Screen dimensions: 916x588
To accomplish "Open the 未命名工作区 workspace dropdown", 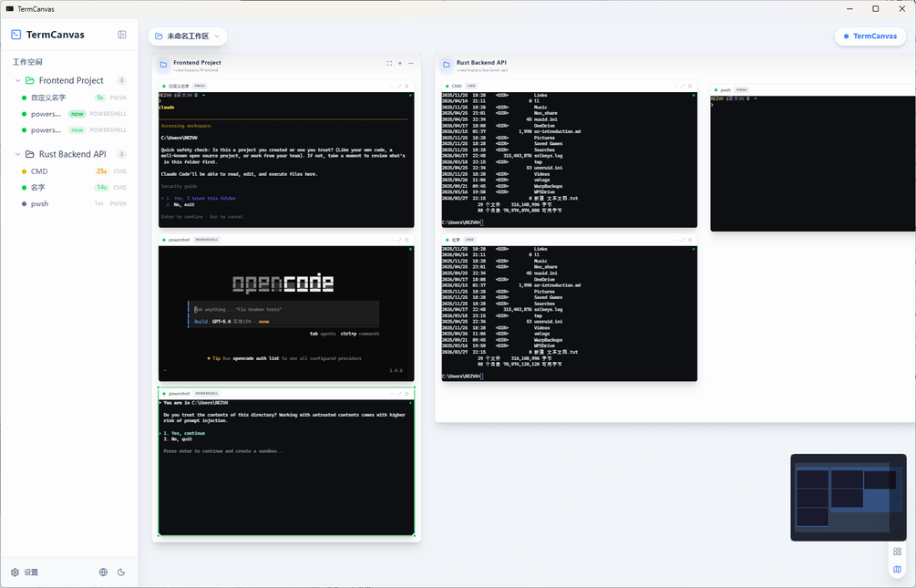I will coord(188,36).
